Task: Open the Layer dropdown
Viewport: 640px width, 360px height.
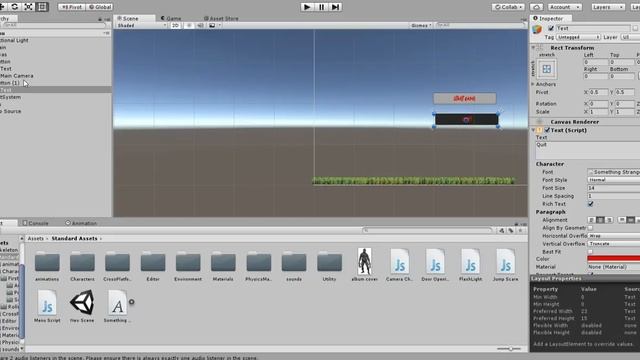Action: tap(630, 37)
